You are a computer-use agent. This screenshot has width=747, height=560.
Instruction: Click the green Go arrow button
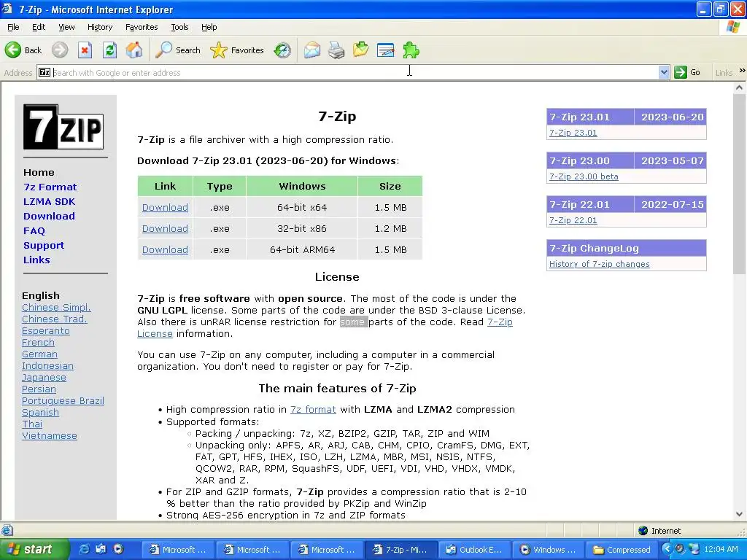pos(687,72)
